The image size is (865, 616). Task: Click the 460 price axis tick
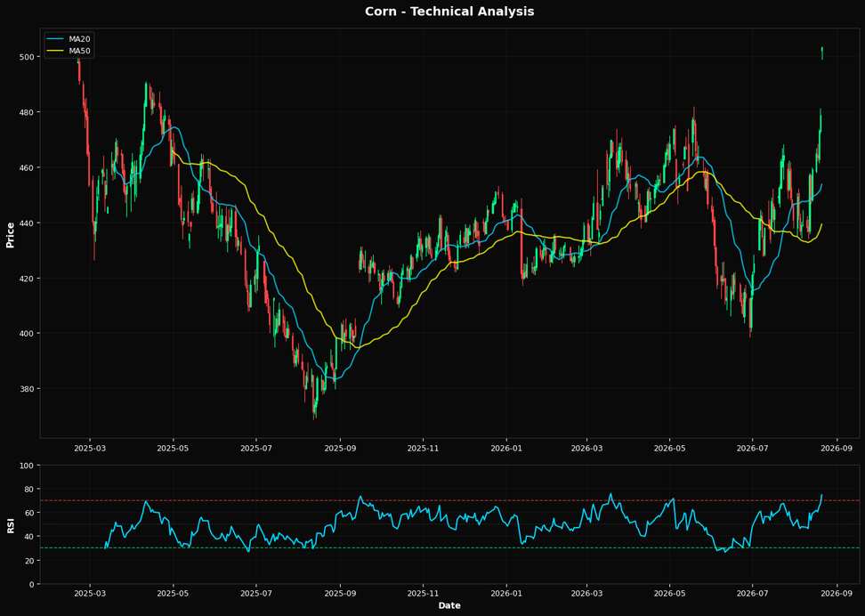pyautogui.click(x=27, y=167)
